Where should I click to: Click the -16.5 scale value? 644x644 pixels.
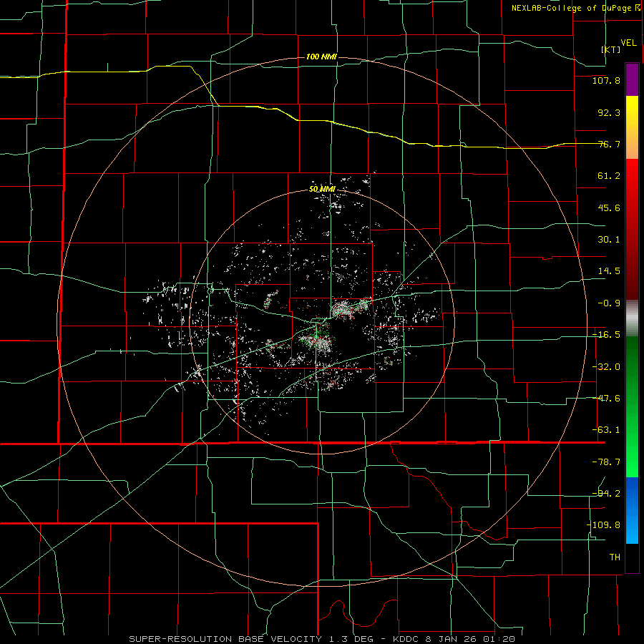606,335
